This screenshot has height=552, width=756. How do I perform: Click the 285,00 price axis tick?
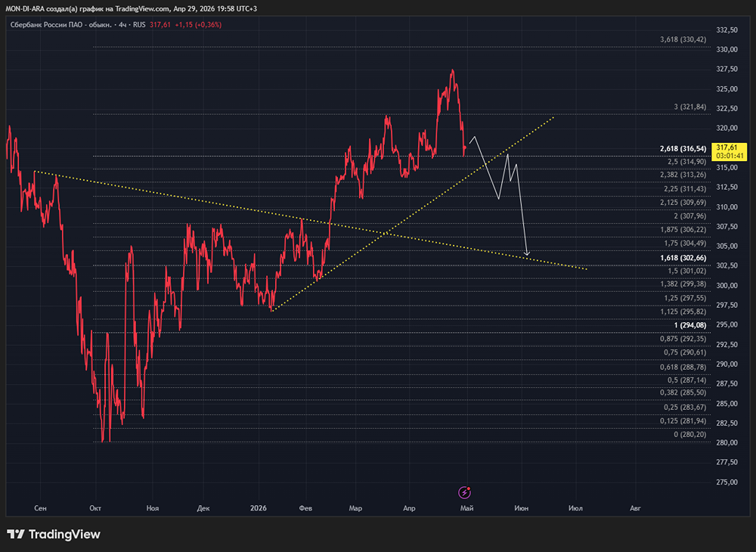(x=727, y=404)
